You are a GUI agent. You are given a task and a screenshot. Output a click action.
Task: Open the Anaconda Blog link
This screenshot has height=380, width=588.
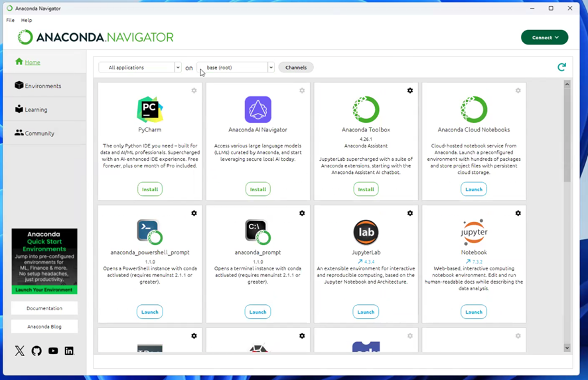[44, 327]
